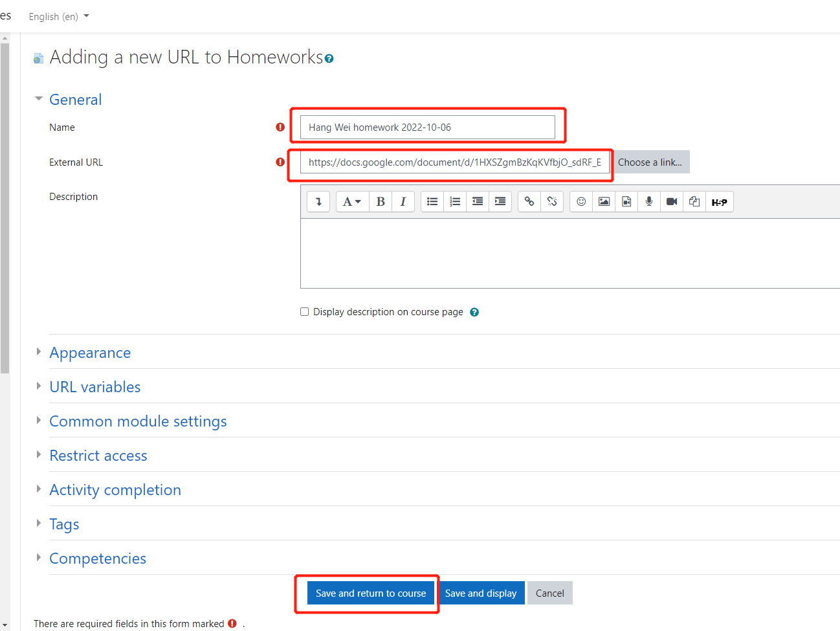Screen dimensions: 840x631
Task: Enable Display description on course page
Action: 304,311
